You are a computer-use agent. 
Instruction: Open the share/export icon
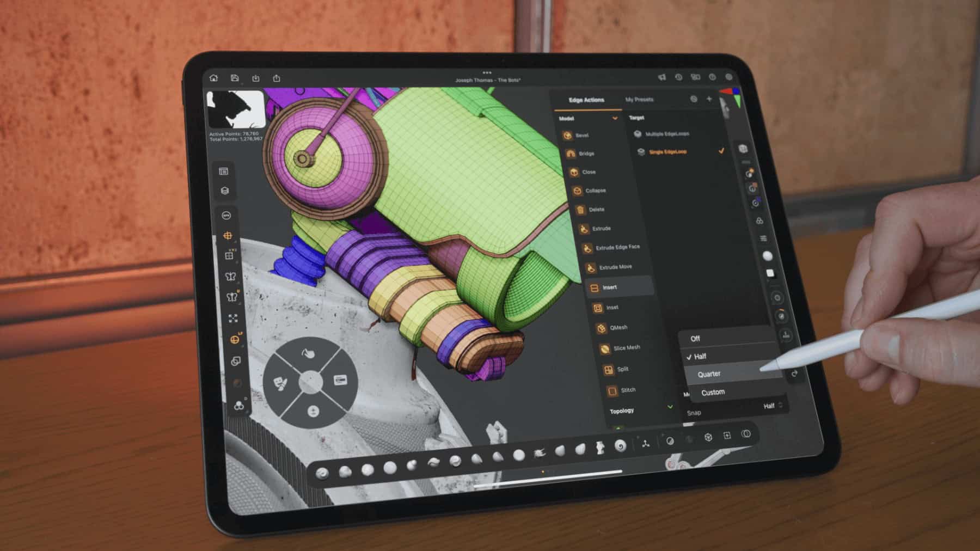pyautogui.click(x=277, y=78)
